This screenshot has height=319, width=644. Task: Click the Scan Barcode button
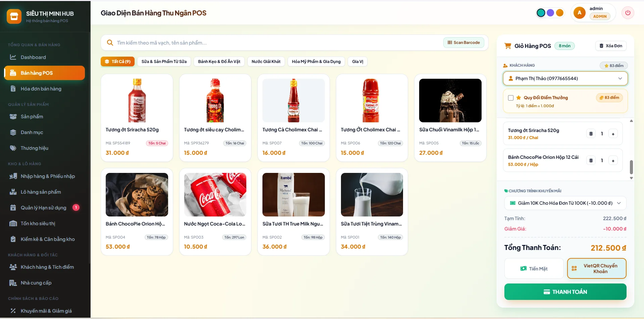pos(463,43)
